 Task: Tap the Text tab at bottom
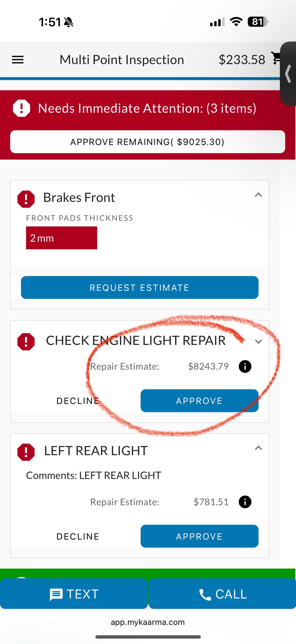[x=74, y=594]
